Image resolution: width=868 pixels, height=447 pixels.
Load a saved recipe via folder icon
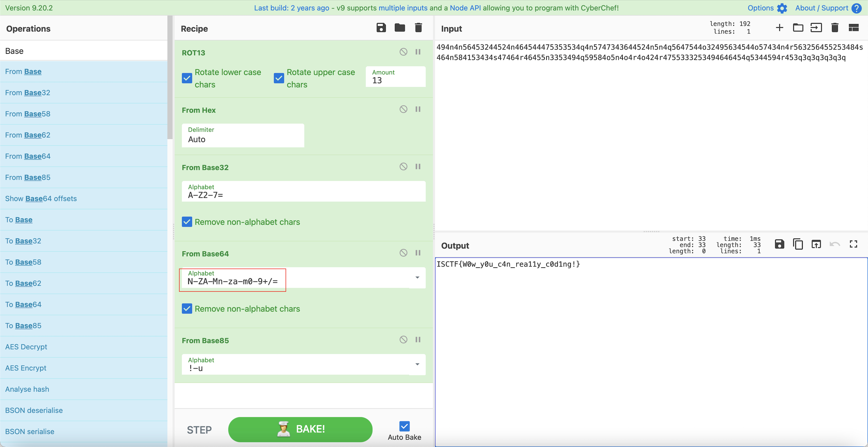(400, 28)
